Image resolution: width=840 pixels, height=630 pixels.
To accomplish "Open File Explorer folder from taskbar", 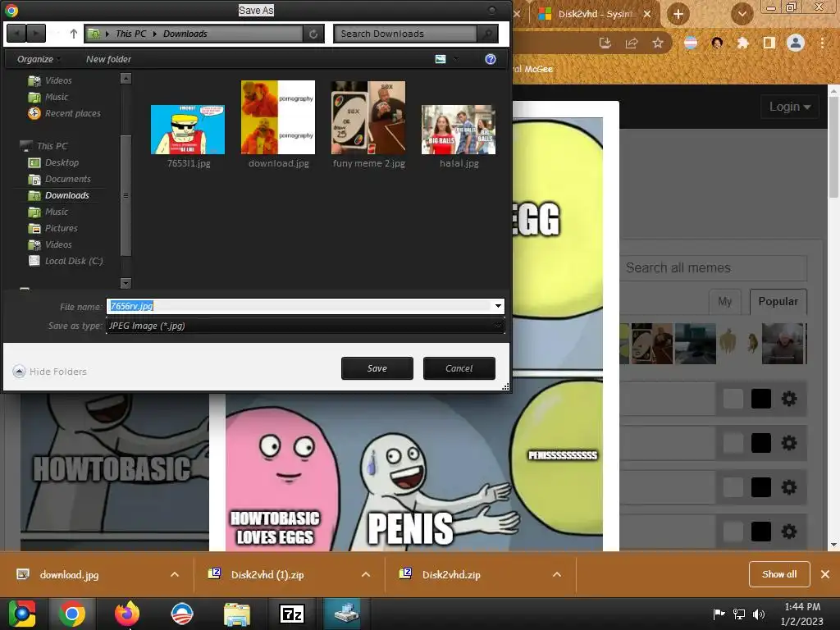I will [x=237, y=614].
